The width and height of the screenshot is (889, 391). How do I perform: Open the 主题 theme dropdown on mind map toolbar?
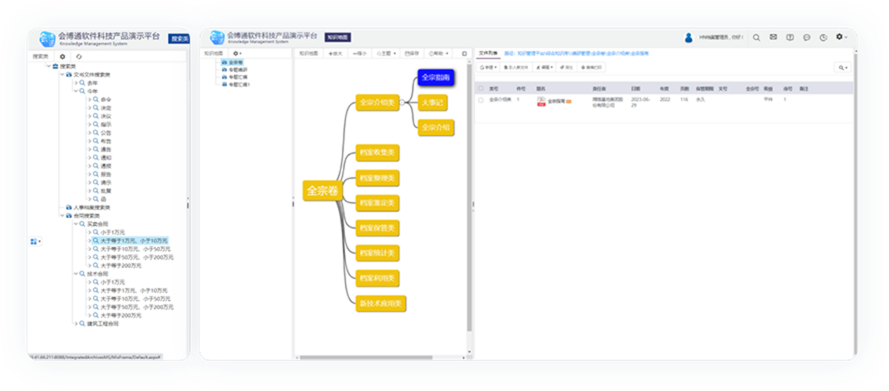[386, 53]
